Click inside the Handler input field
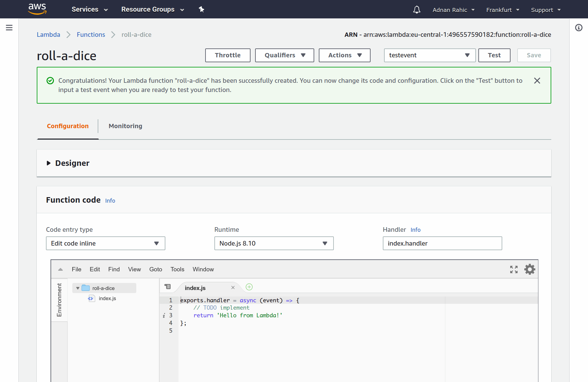This screenshot has width=588, height=382. [x=442, y=243]
